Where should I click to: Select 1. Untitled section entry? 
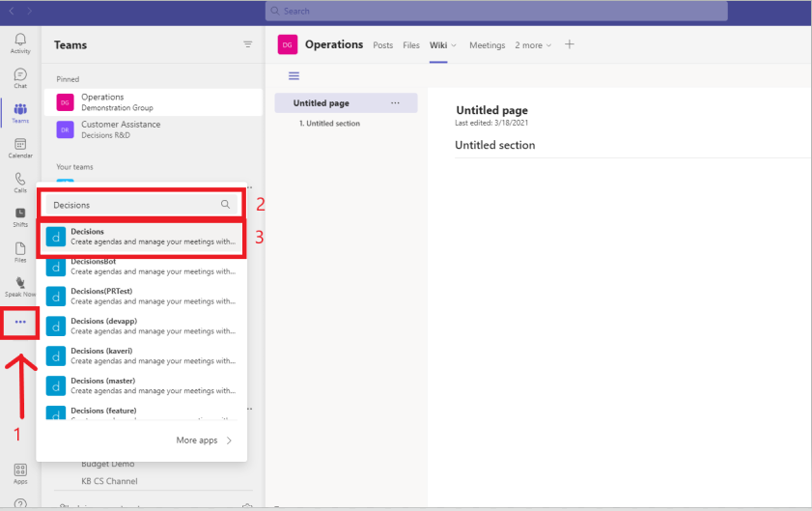pos(329,124)
